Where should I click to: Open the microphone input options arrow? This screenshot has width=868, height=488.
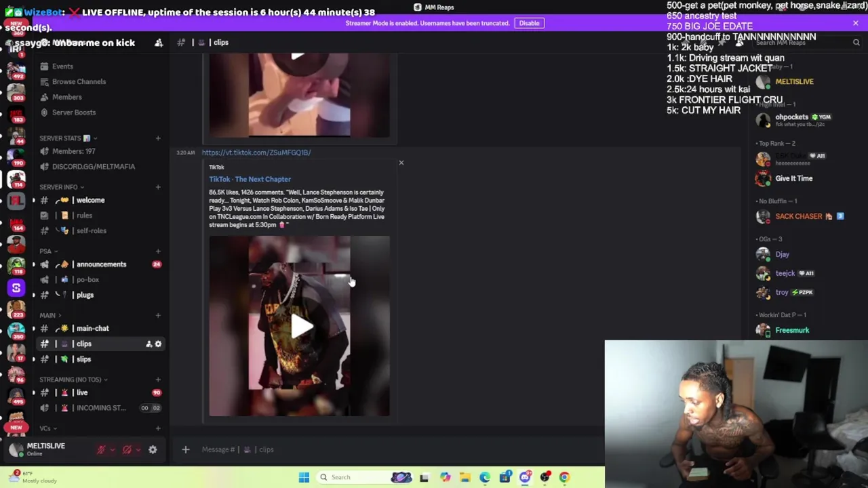113,449
